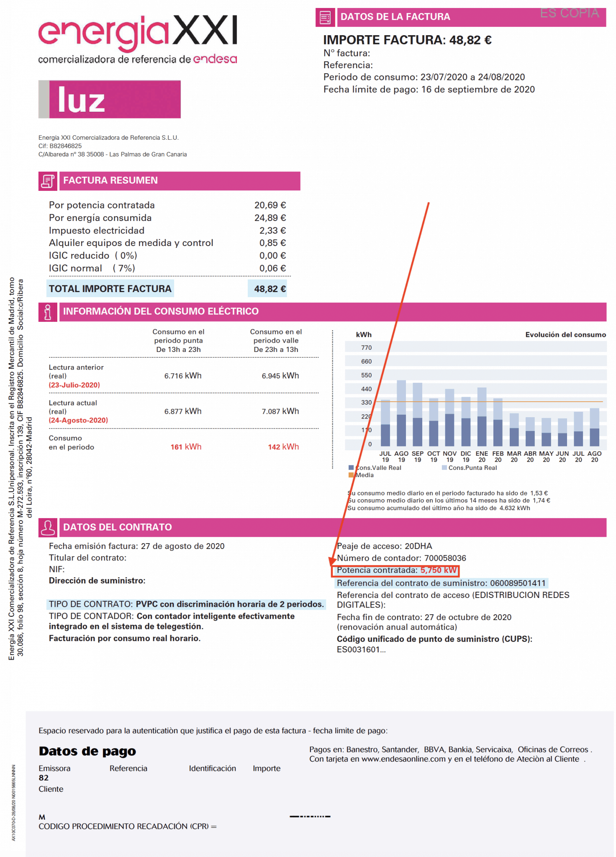Click the Datos de pago heading
This screenshot has width=616, height=857.
point(87,751)
